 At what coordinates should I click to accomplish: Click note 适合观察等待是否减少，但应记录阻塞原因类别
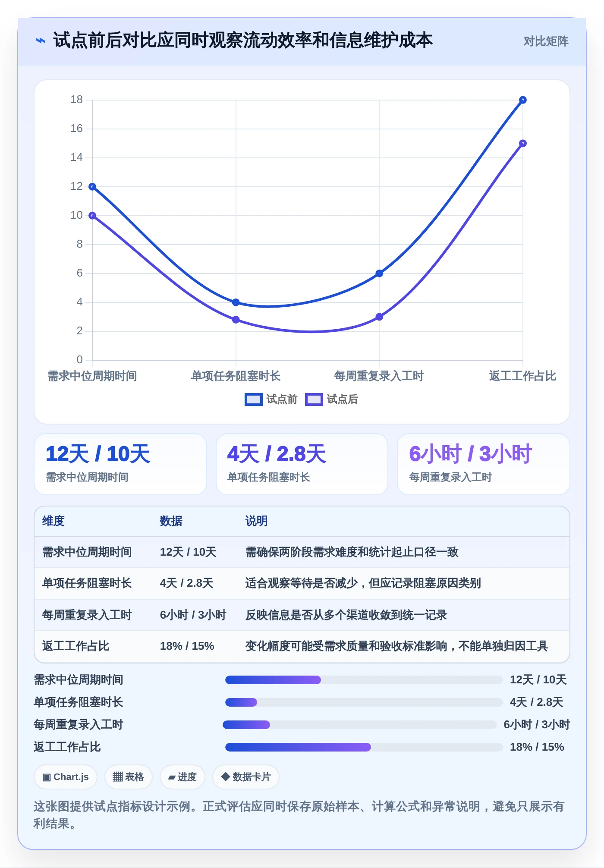(363, 583)
